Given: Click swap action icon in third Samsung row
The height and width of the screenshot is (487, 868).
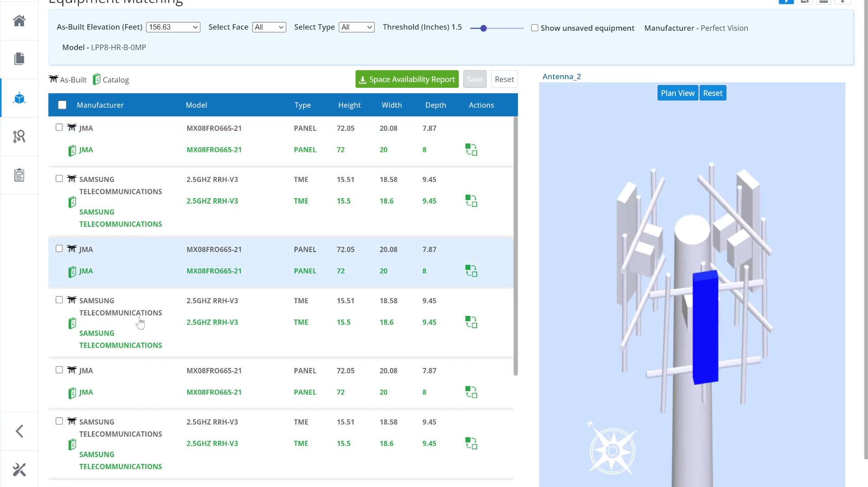Looking at the screenshot, I should click(x=471, y=444).
